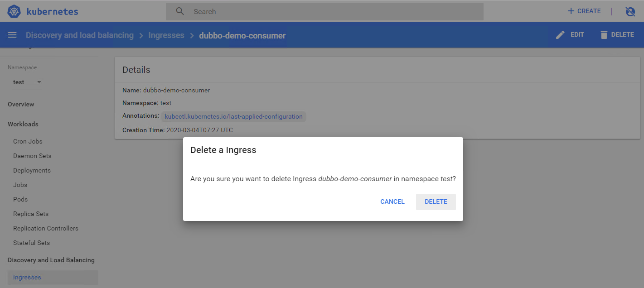This screenshot has width=644, height=288.
Task: Open the last-applied-configuration annotation link
Action: tap(233, 117)
